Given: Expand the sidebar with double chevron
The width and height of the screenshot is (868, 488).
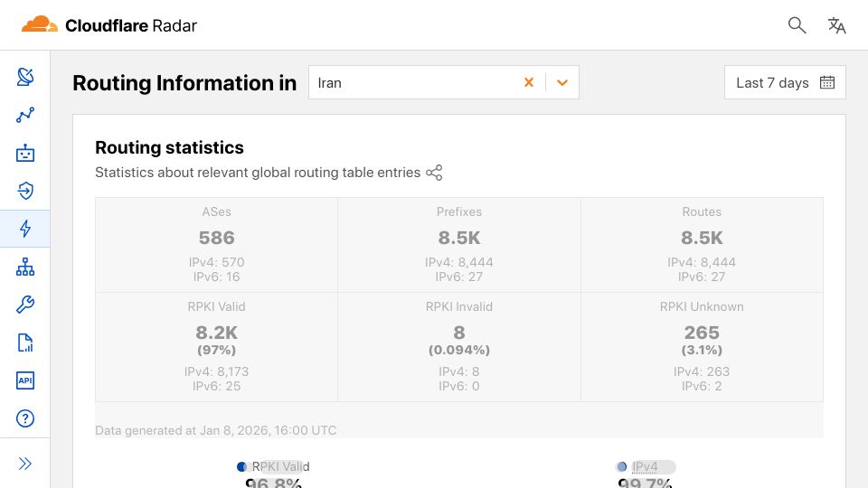Looking at the screenshot, I should 25,464.
